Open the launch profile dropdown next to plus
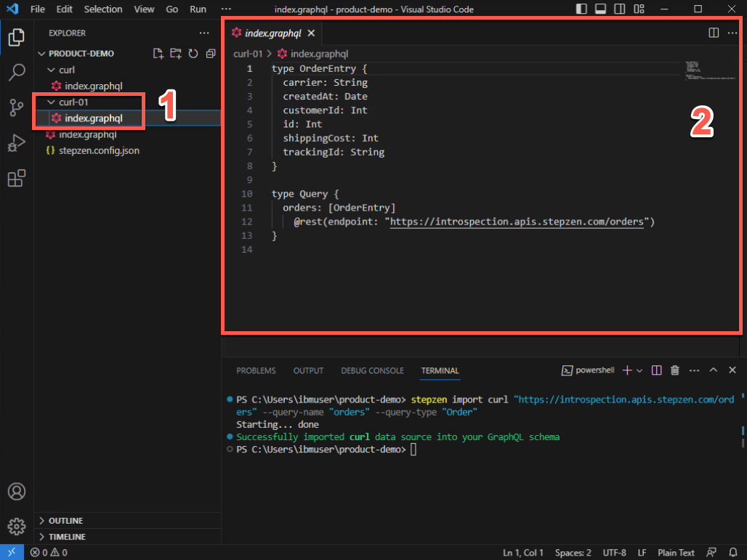This screenshot has width=747, height=560. 639,370
